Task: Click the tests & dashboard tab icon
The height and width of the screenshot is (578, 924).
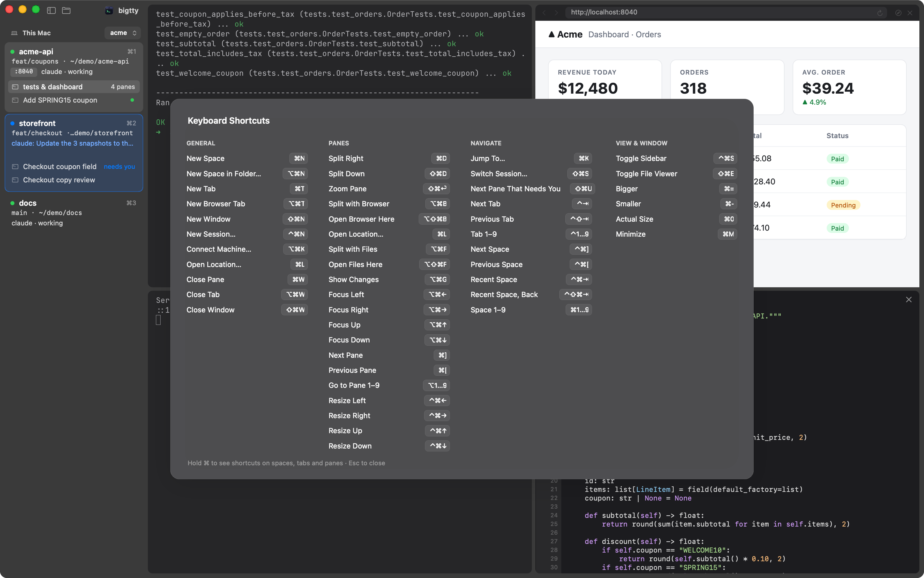Action: 15,87
